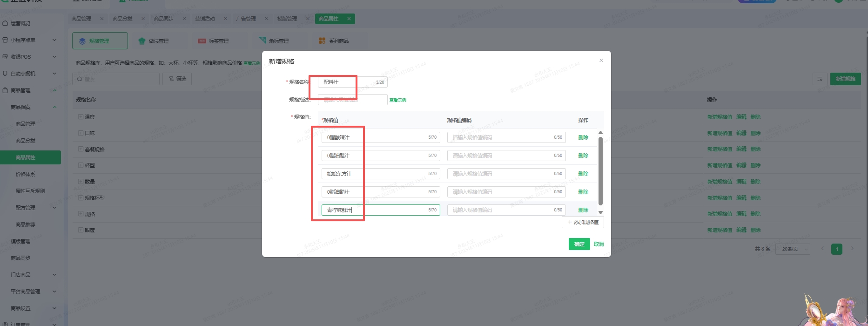Viewport: 868px width, 326px height.
Task: Switch to the 营销活动 tab
Action: (x=205, y=19)
